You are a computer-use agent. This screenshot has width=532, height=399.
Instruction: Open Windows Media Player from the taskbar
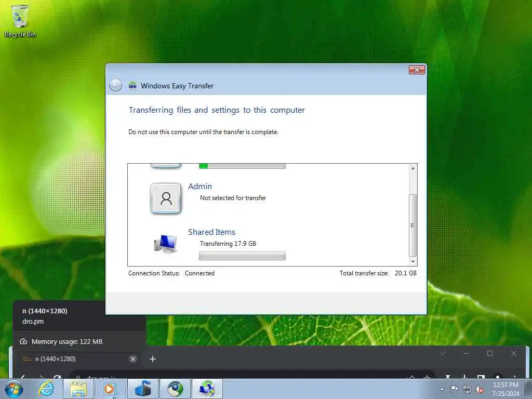point(109,389)
